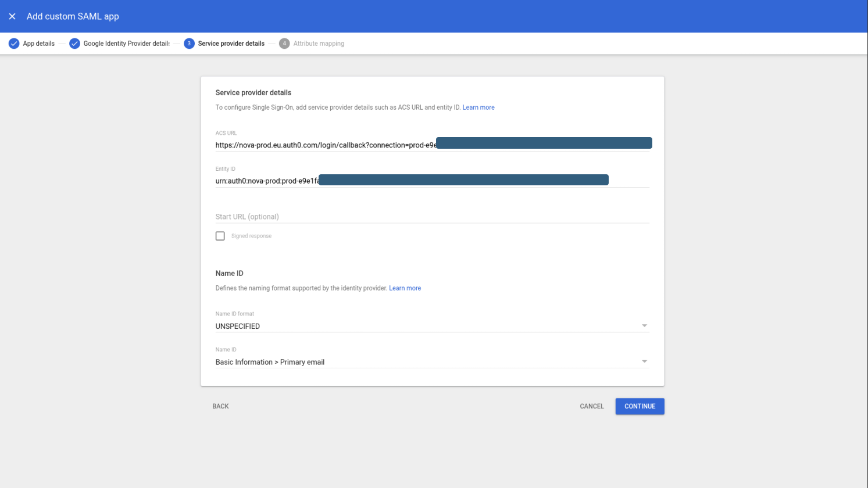The image size is (868, 488).
Task: Open the Name ID format dropdown showing UNSPECIFIED
Action: pyautogui.click(x=433, y=326)
